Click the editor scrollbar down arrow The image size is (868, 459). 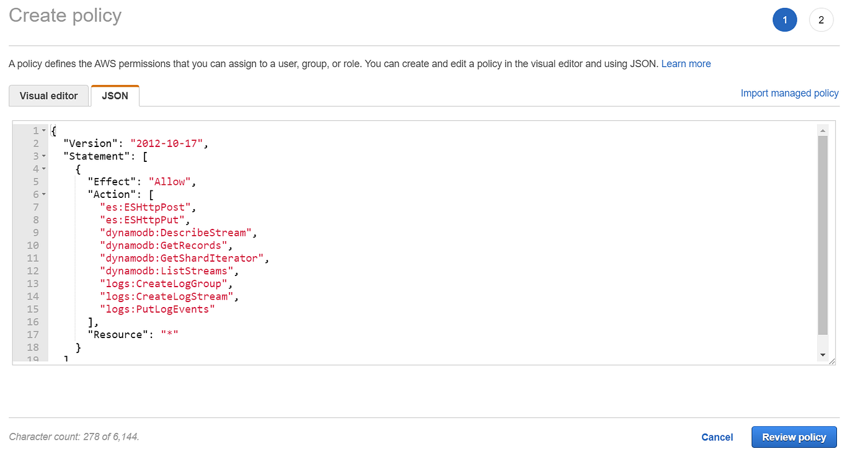(x=823, y=355)
